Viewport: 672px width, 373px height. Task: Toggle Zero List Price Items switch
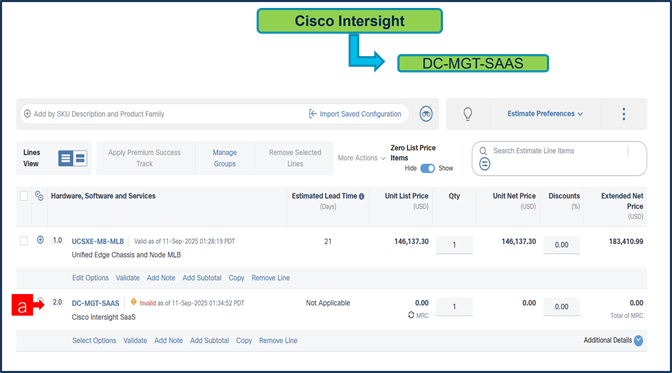click(427, 168)
